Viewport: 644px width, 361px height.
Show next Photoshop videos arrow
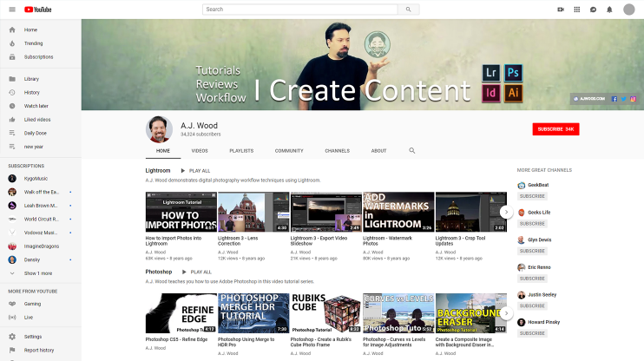(506, 313)
